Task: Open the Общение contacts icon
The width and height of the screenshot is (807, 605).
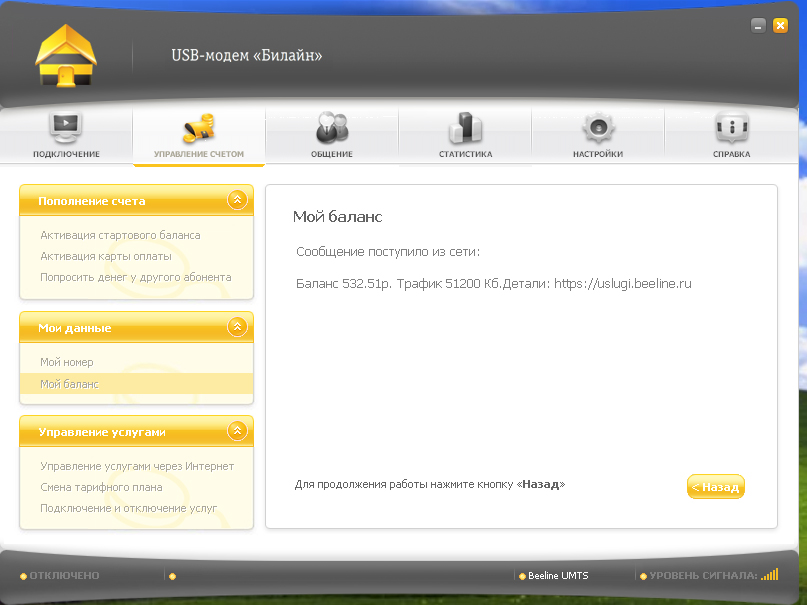Action: point(332,128)
